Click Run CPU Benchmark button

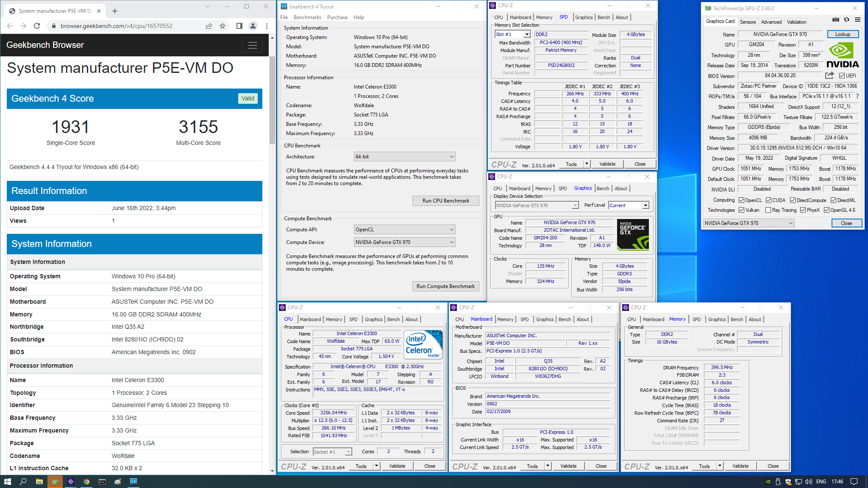coord(446,201)
